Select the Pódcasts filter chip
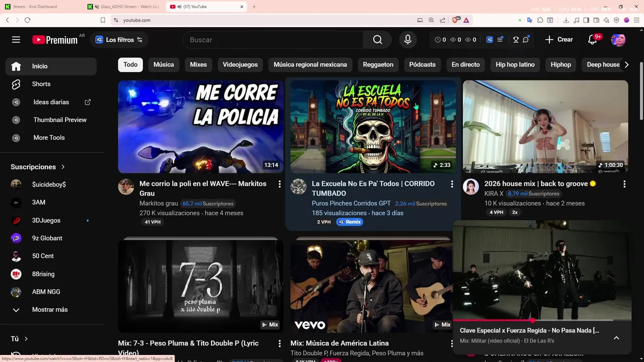 click(422, 64)
